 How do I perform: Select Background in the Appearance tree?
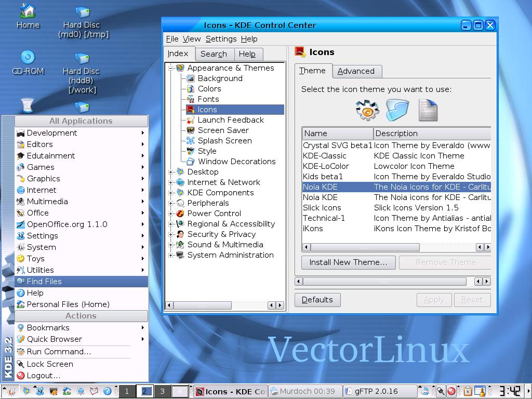(x=220, y=78)
